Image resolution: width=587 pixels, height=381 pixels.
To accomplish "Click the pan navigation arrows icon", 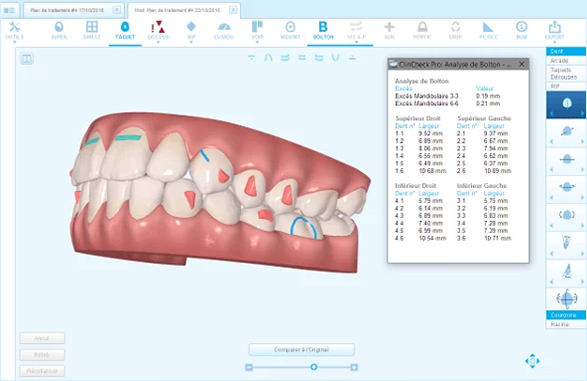I will 532,361.
